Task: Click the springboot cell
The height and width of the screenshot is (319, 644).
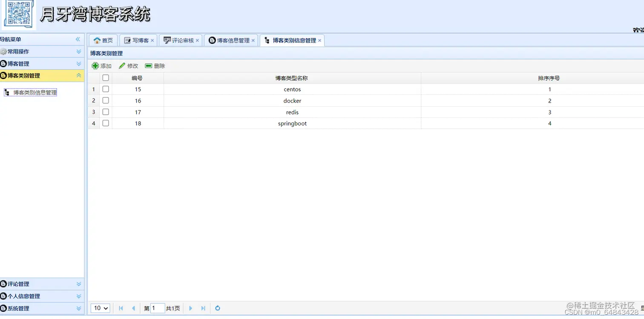Action: click(x=292, y=123)
